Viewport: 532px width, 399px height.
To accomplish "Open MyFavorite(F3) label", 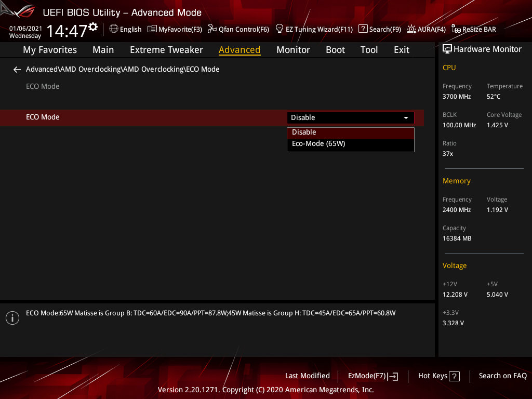I will coord(180,30).
